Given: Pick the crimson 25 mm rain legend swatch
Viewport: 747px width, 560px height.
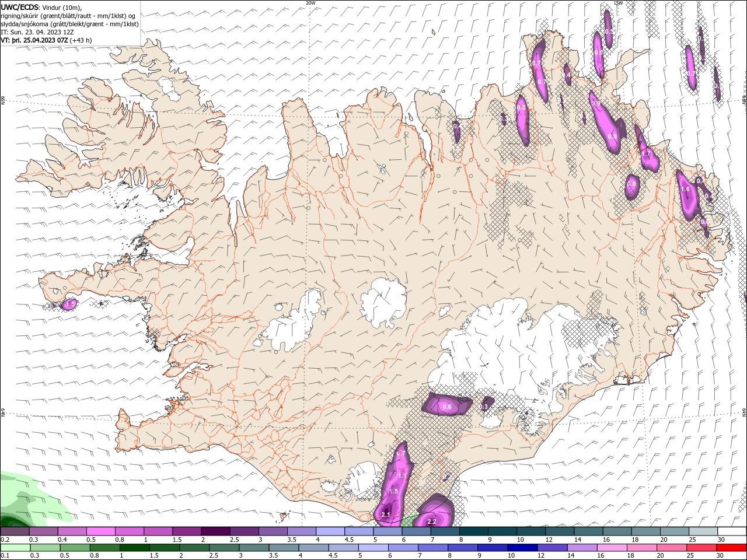Looking at the screenshot, I should point(702,548).
